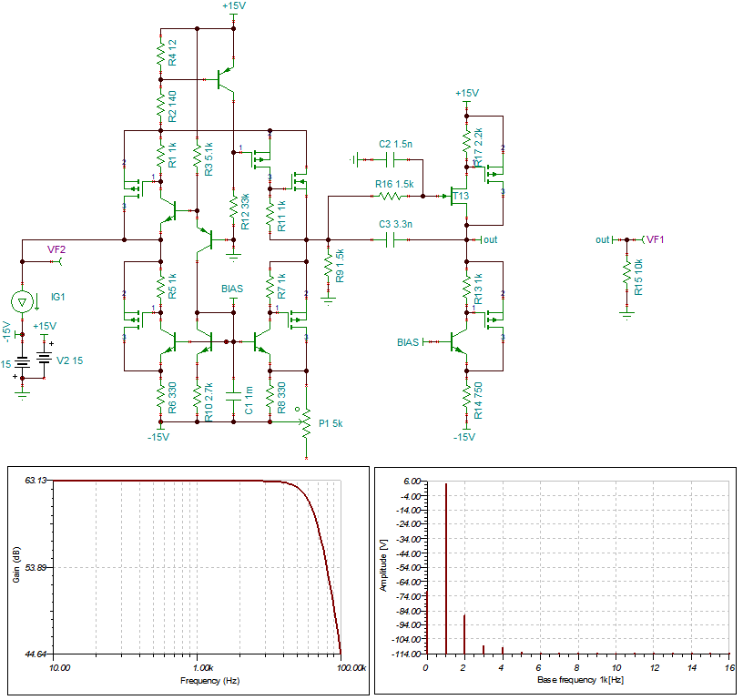Click the BIAS jumper left of R13 transistor
This screenshot has width=743, height=700.
408,342
